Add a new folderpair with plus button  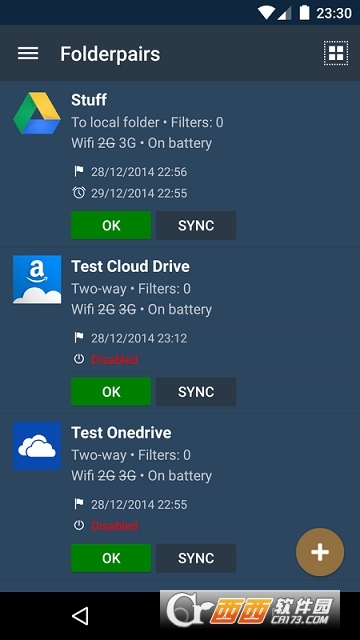point(320,552)
